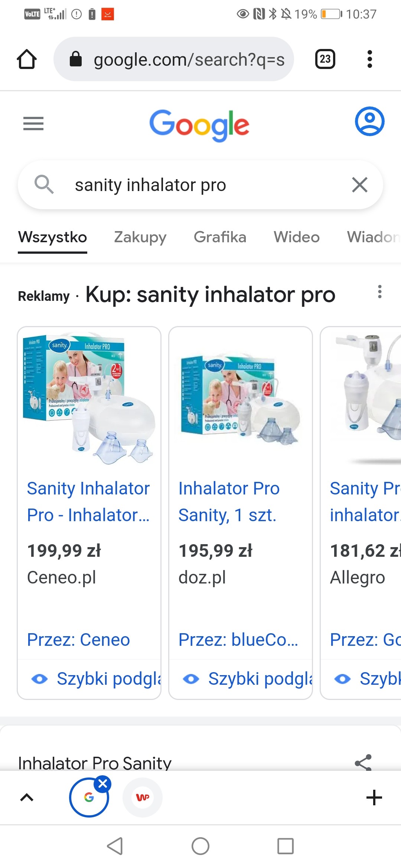Tap the browser home icon
This screenshot has height=868, width=401.
pyautogui.click(x=27, y=59)
